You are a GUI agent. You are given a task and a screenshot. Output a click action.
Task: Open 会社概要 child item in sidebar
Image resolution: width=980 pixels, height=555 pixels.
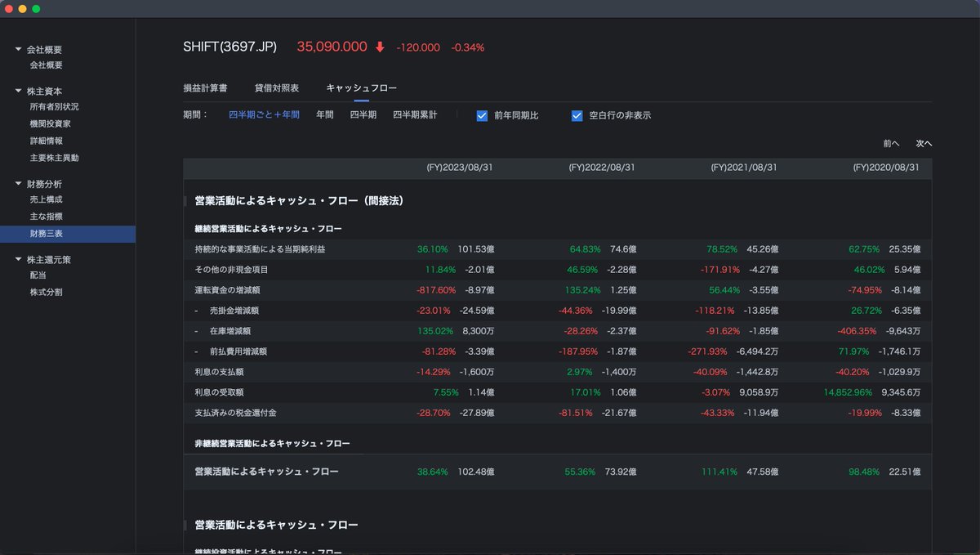46,65
